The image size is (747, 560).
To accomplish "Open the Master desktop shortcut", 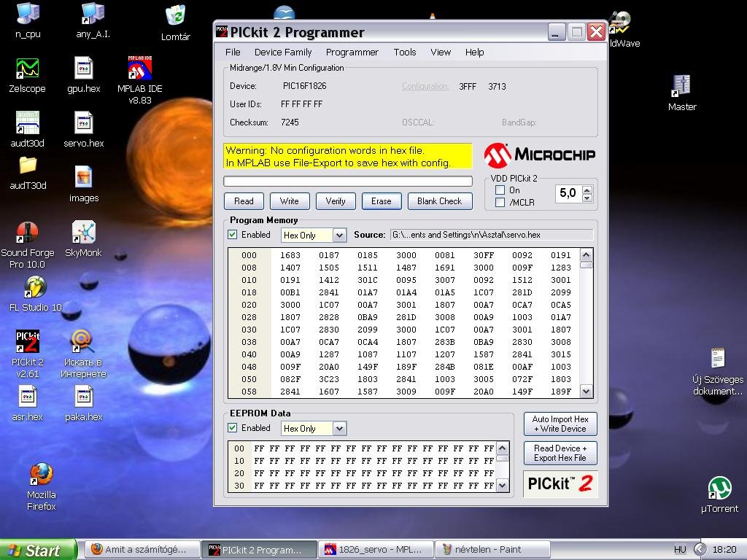I will tap(682, 93).
